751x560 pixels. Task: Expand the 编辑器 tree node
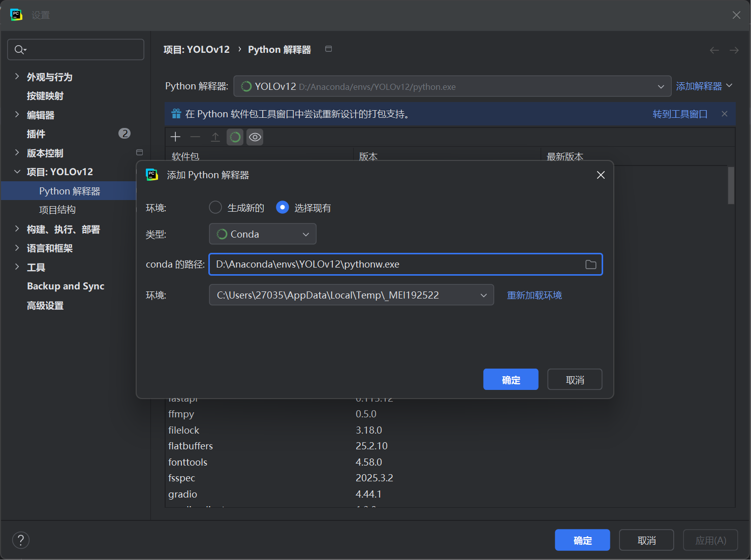point(17,114)
